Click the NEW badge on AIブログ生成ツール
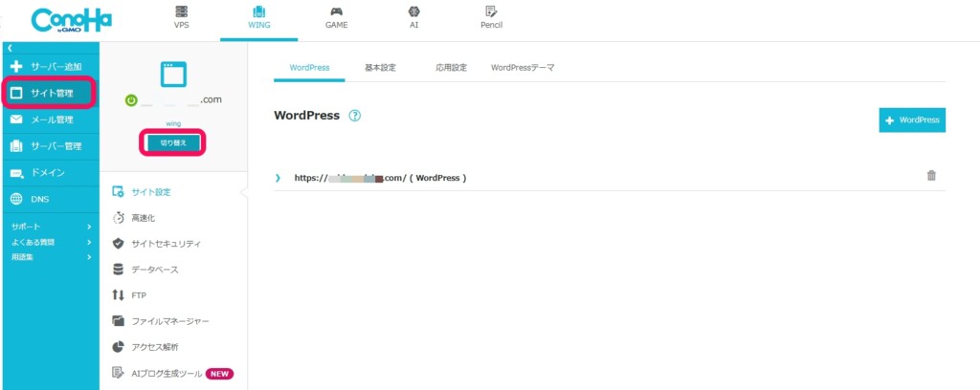The height and width of the screenshot is (390, 980). pos(219,374)
